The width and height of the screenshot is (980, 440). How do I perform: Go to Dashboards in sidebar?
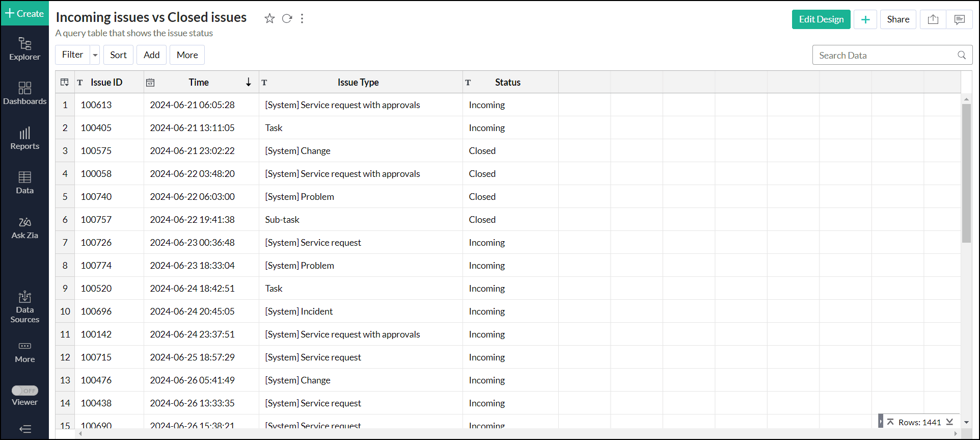click(x=24, y=94)
